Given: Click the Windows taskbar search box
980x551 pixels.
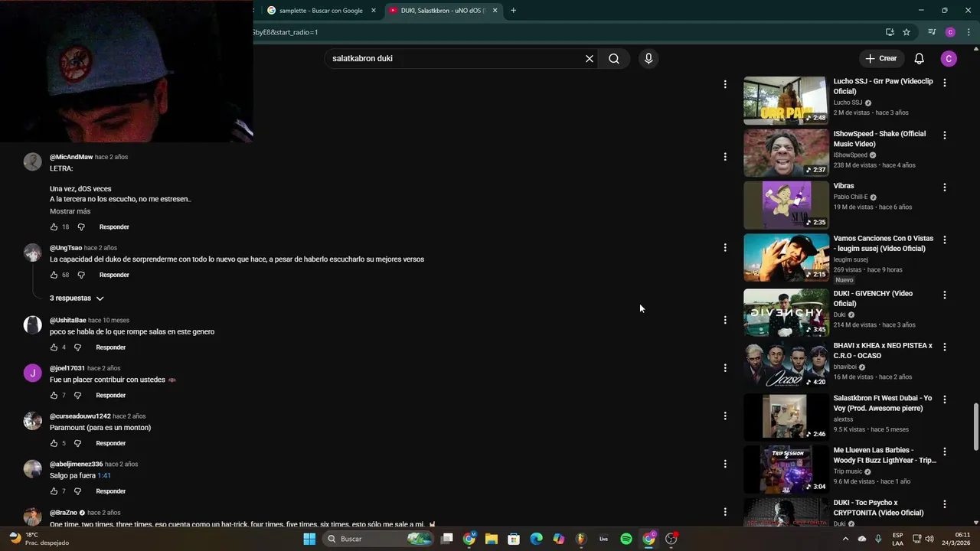Looking at the screenshot, I should pyautogui.click(x=378, y=539).
